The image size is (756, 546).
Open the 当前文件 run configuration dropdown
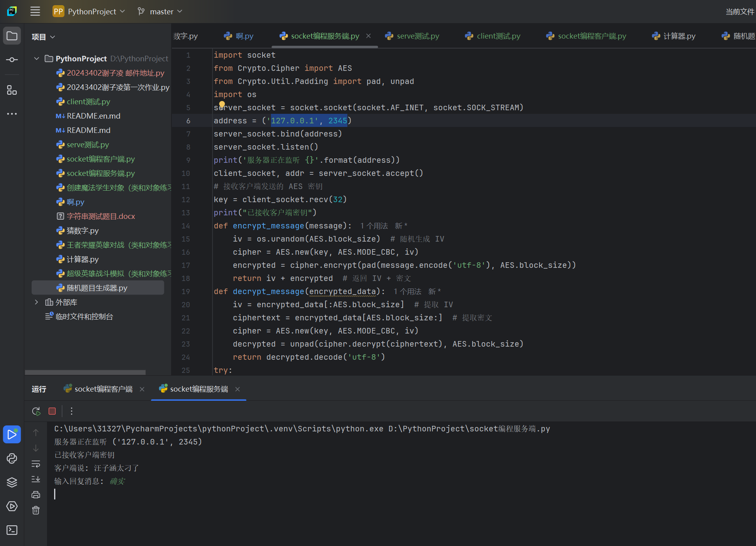(740, 12)
